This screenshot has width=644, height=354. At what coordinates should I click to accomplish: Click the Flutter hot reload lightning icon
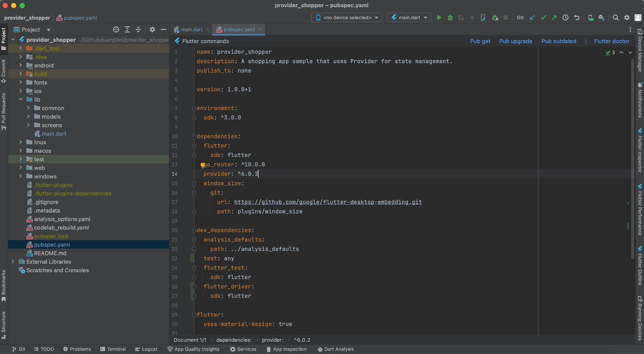pyautogui.click(x=472, y=18)
